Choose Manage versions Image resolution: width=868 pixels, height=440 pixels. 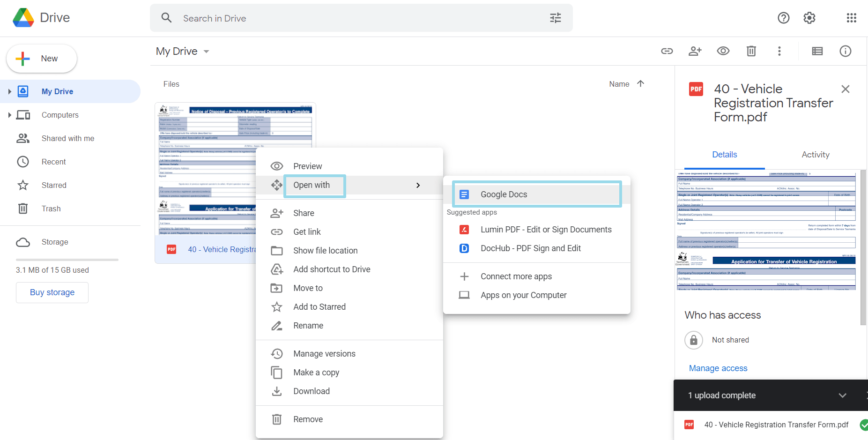349,354
